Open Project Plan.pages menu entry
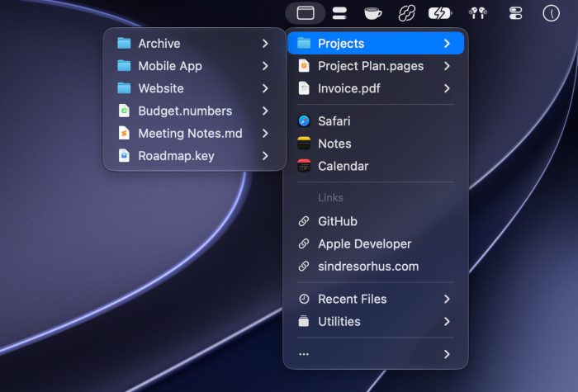The height and width of the screenshot is (392, 578). pos(376,66)
